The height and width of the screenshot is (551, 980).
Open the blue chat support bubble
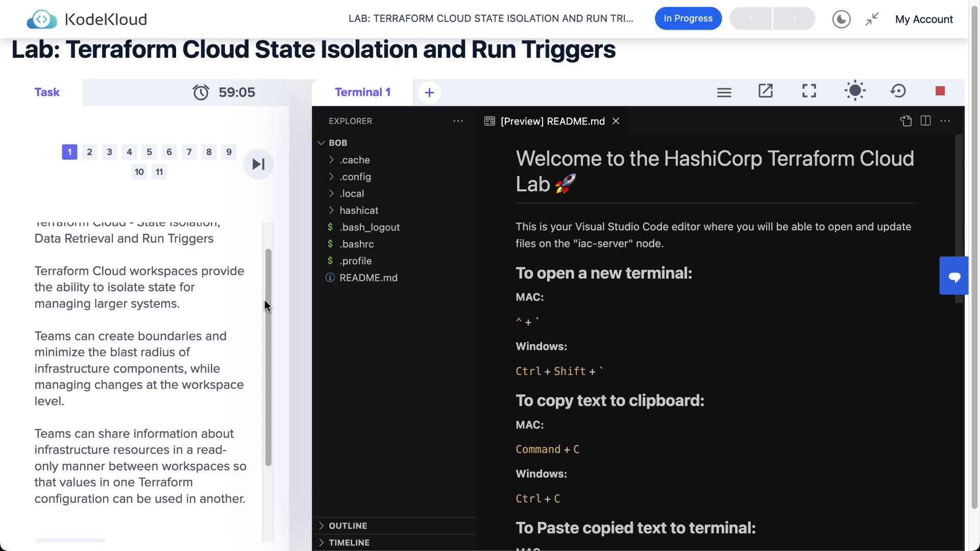point(954,276)
